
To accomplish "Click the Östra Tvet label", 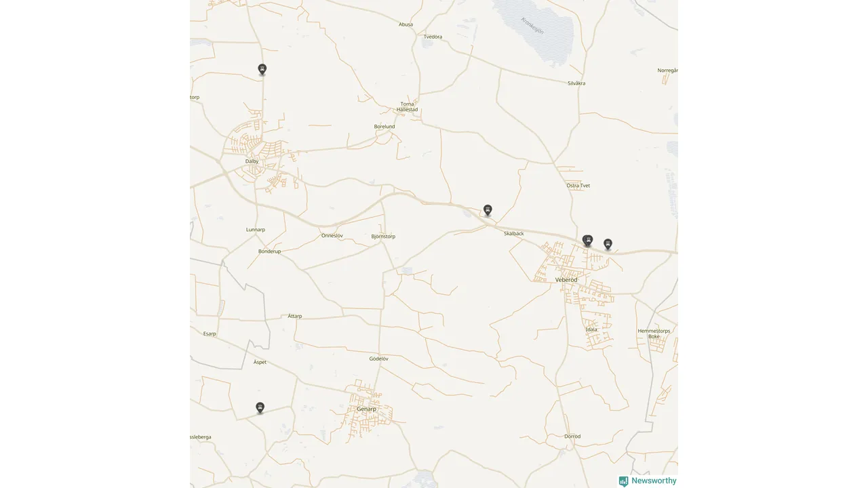I will tap(578, 186).
